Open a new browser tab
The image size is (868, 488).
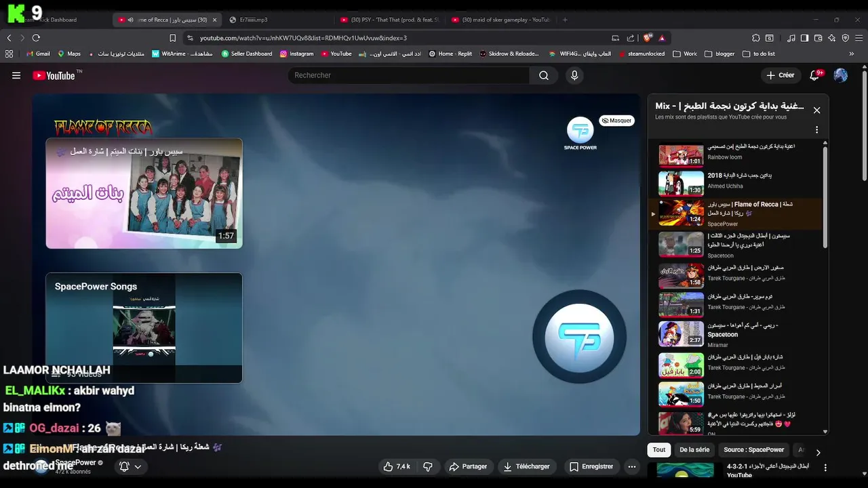tap(565, 20)
